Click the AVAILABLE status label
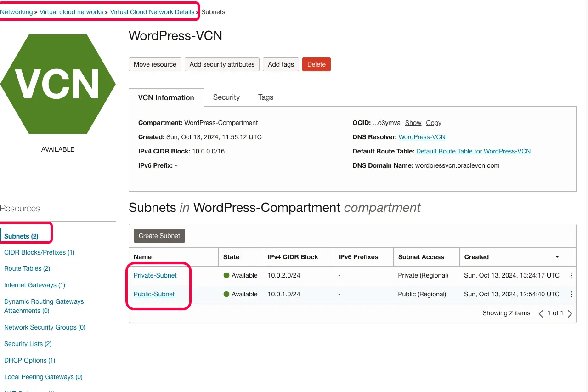Screen dimensions: 588x392 click(x=58, y=149)
